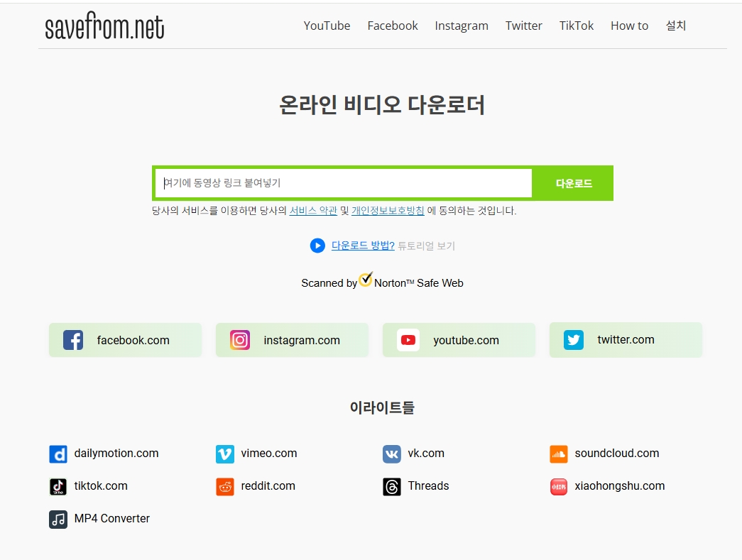Open the How to menu item
Image resolution: width=742 pixels, height=560 pixels.
click(x=629, y=26)
